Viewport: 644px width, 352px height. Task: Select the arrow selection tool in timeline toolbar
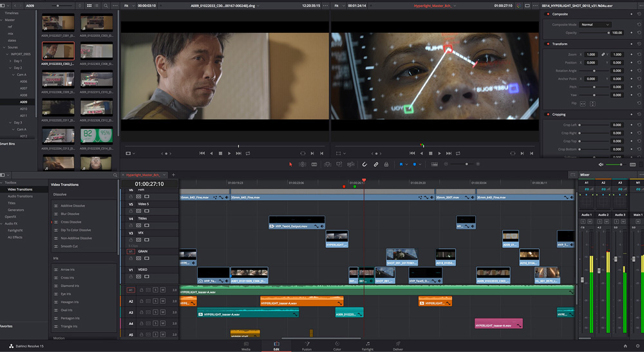[290, 164]
